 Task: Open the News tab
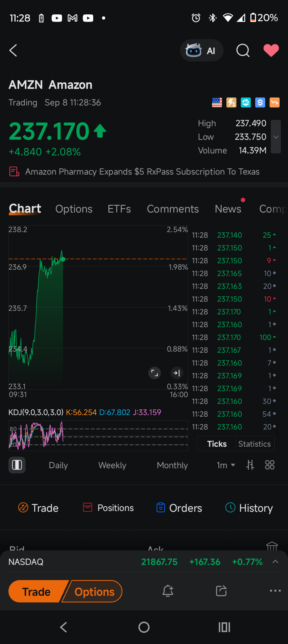[228, 209]
